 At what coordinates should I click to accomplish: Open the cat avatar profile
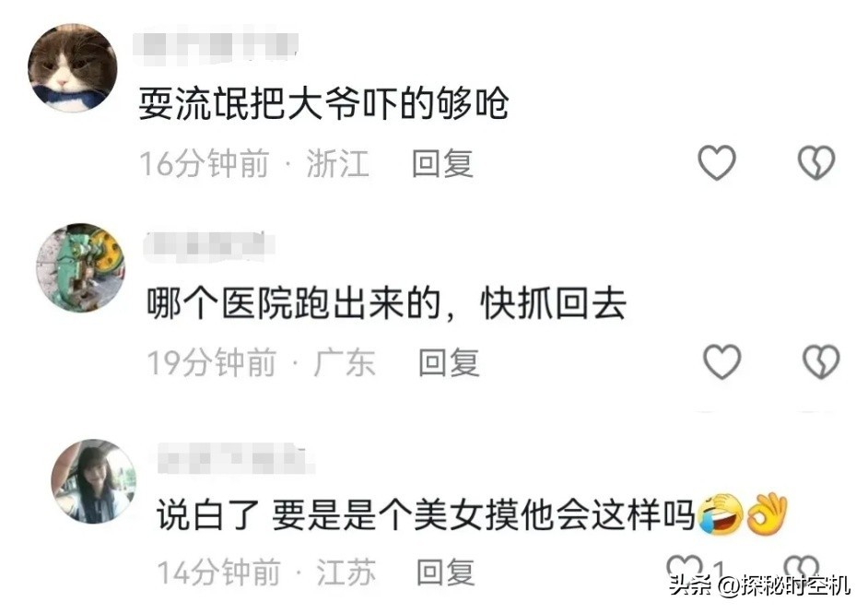[73, 67]
